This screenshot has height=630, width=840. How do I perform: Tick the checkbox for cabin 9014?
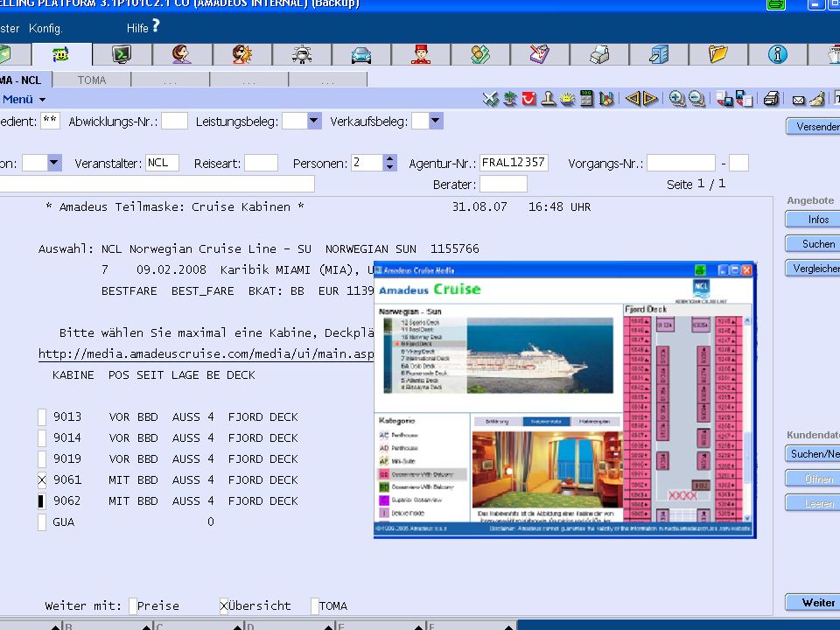42,438
